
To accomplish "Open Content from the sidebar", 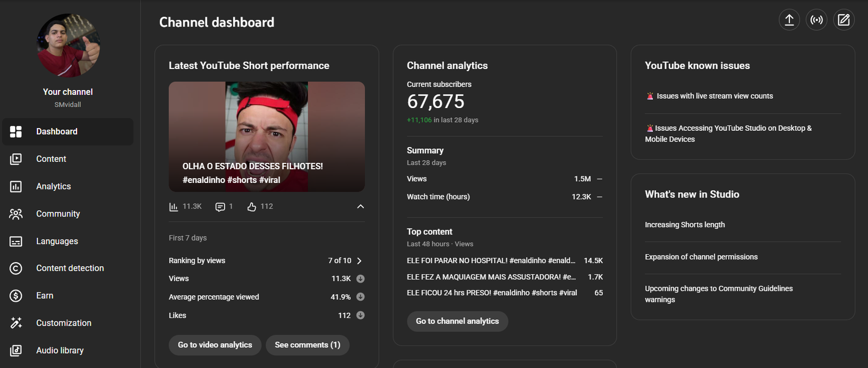I will click(x=51, y=159).
